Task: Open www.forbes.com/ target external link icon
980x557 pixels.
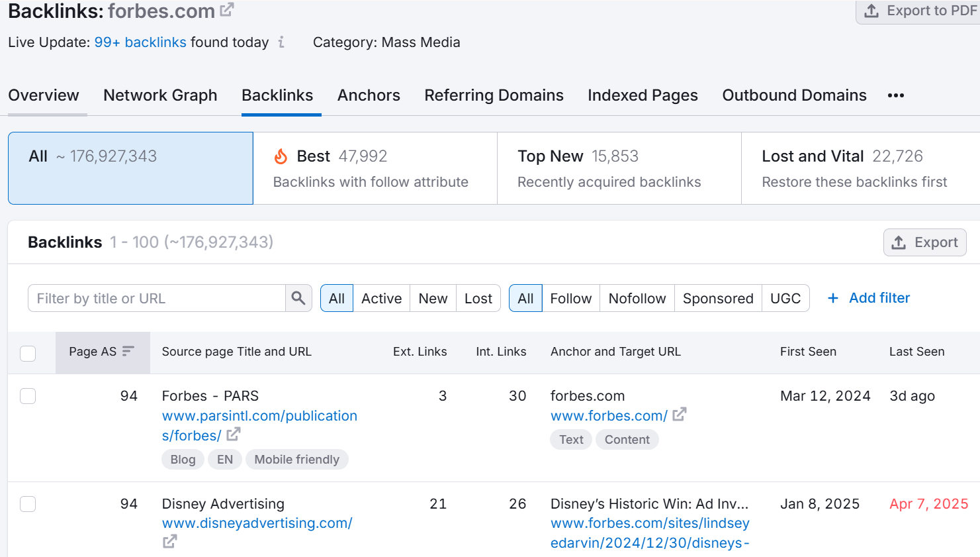Action: click(x=680, y=415)
